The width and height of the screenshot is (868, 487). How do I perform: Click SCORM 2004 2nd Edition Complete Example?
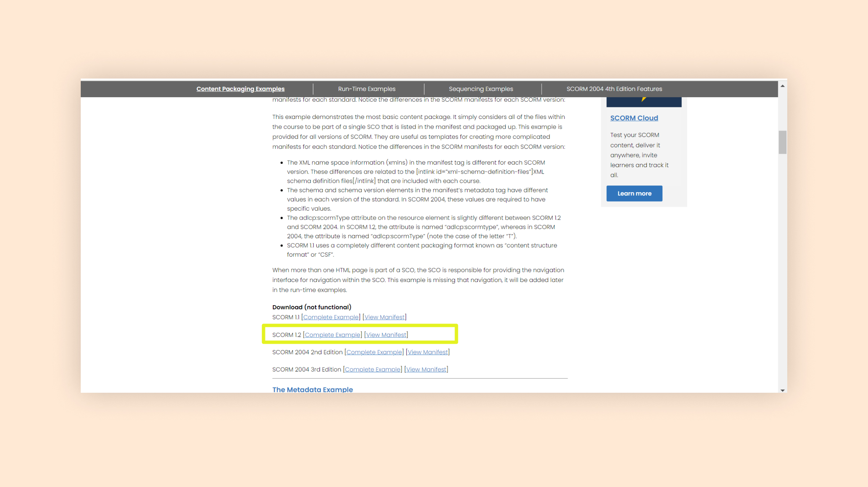[x=374, y=352]
